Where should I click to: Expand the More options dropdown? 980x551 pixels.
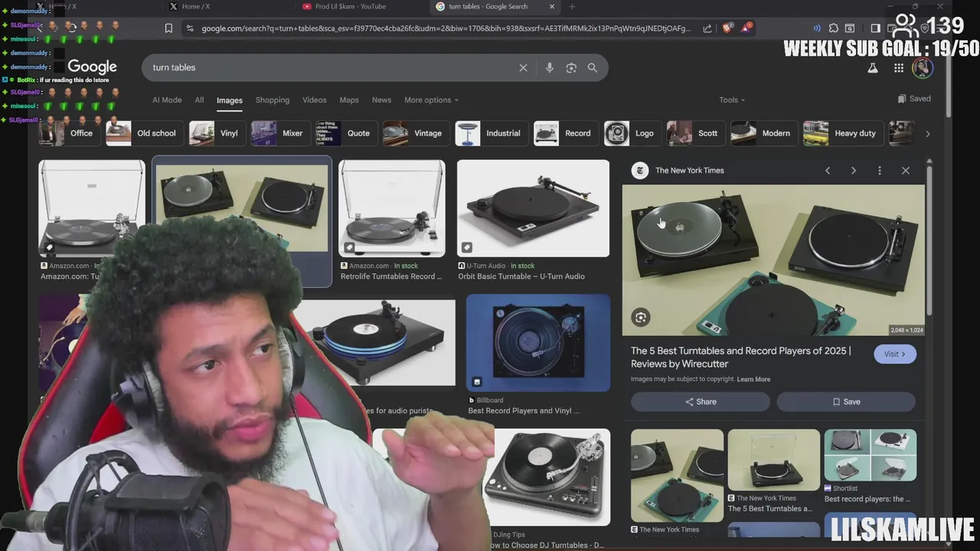[431, 100]
